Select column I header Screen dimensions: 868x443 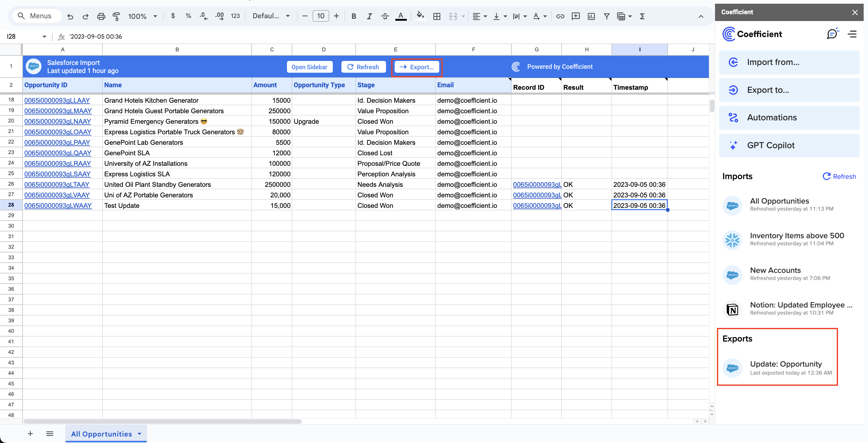point(640,49)
